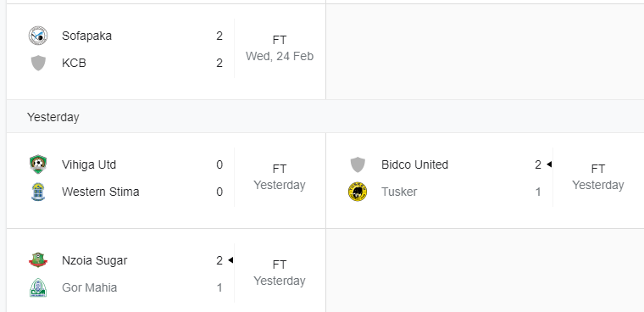Open Vihiga Utd match FT Yesterday status
Viewport: 644px width, 312px height.
[280, 177]
